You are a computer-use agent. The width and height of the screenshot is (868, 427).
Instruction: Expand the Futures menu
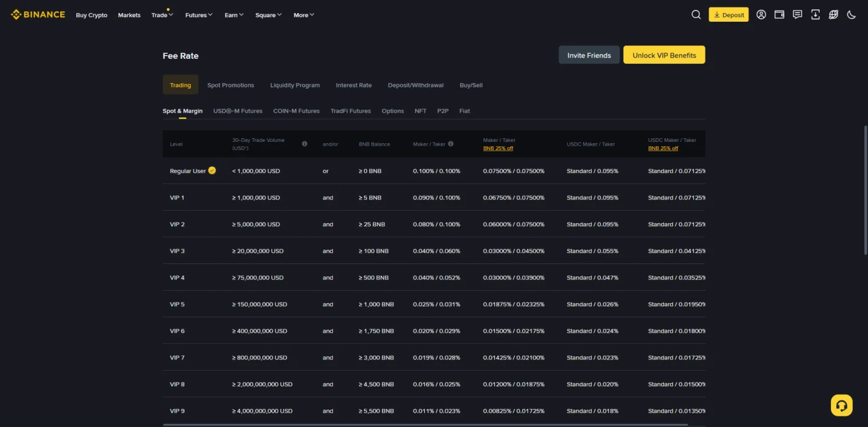[198, 15]
